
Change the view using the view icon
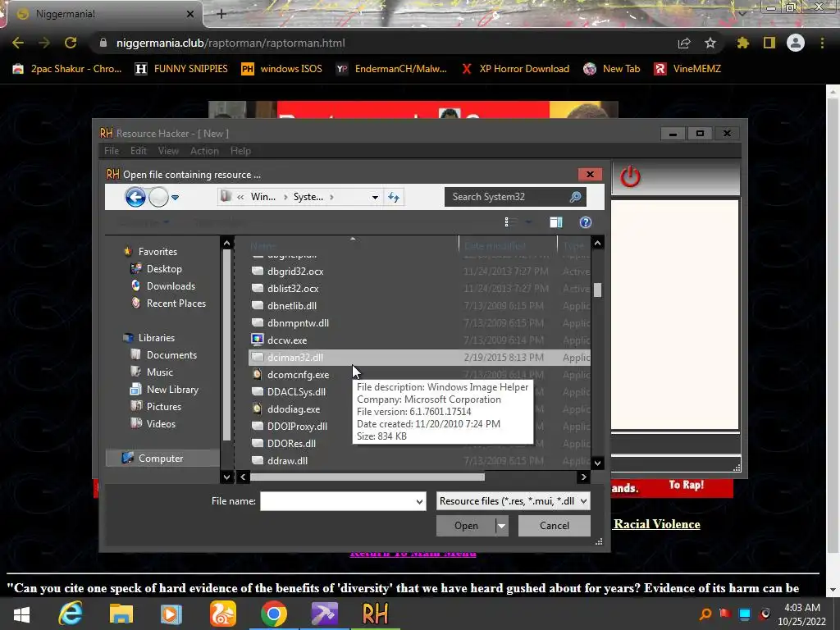coord(510,221)
